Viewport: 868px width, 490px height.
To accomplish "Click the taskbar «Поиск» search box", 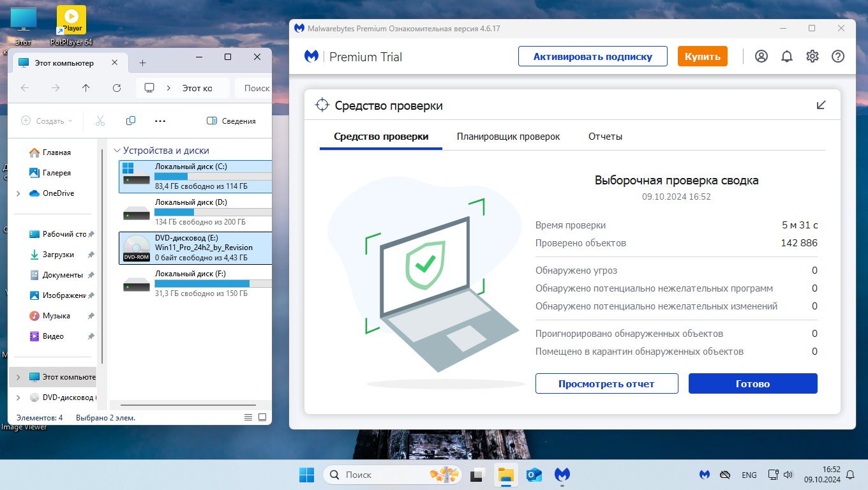I will pos(393,475).
